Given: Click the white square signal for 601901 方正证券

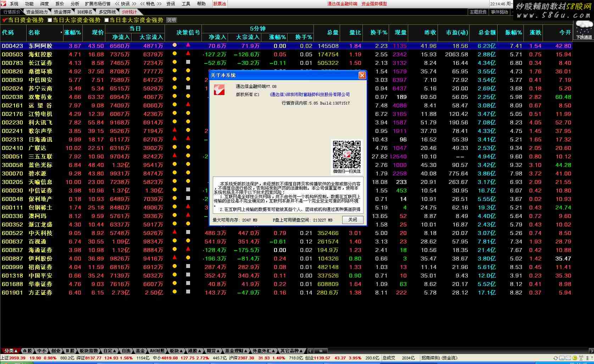Looking at the screenshot, I should (188, 292).
